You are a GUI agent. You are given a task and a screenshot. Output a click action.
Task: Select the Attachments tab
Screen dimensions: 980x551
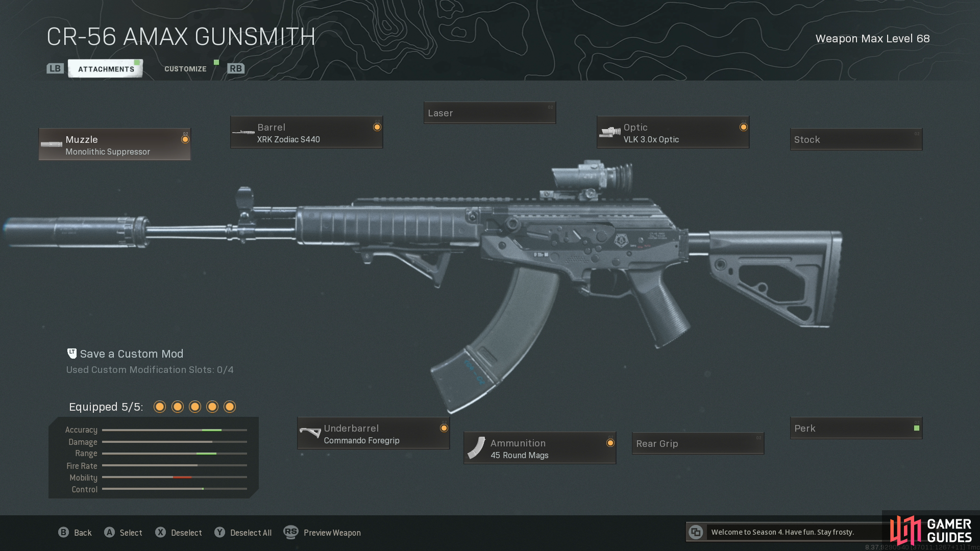[x=106, y=69]
